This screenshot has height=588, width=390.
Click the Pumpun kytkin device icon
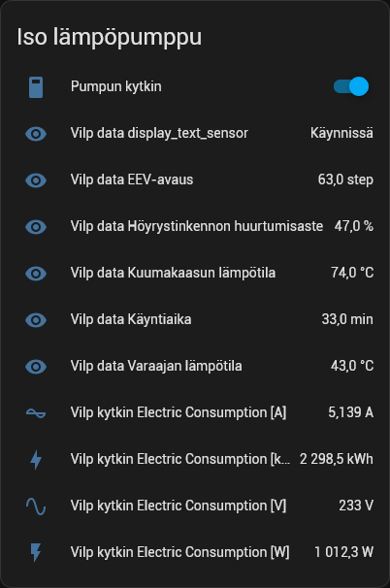pos(36,87)
